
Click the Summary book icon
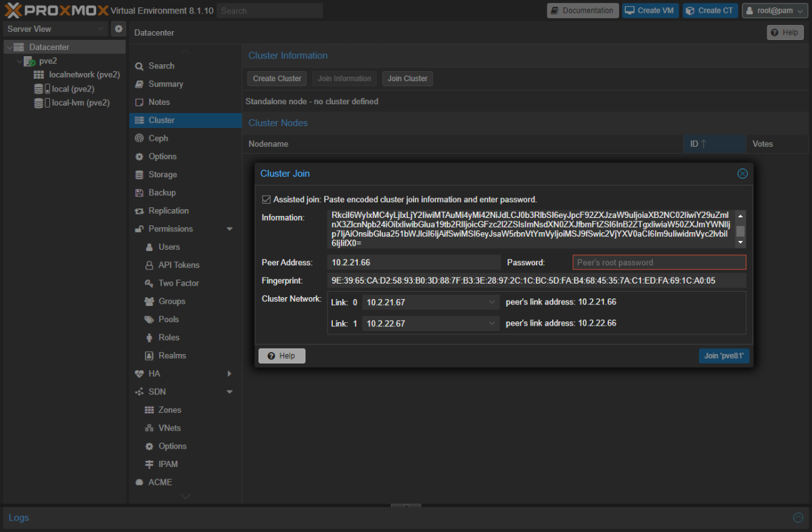coord(139,84)
